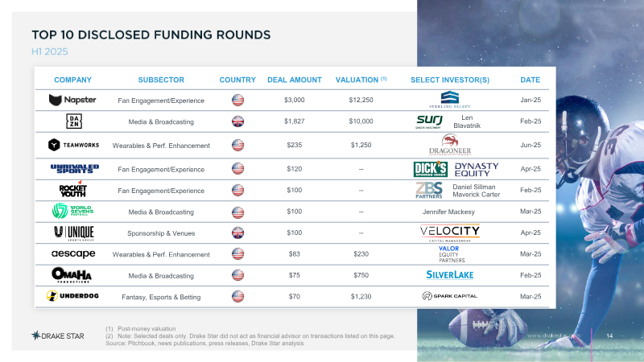Click the Drake Star footer logo
The image size is (644, 362).
click(x=58, y=335)
